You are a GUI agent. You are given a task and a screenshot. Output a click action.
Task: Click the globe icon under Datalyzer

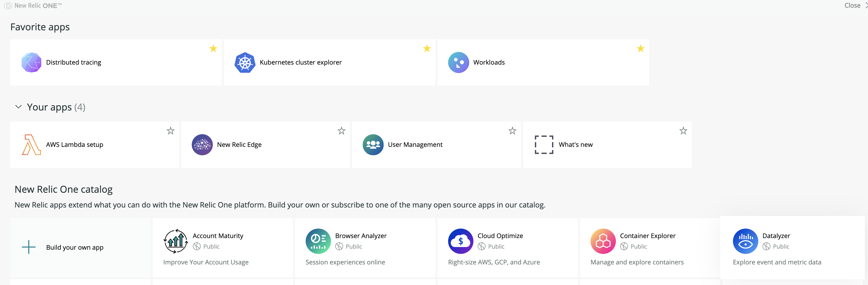(x=766, y=247)
